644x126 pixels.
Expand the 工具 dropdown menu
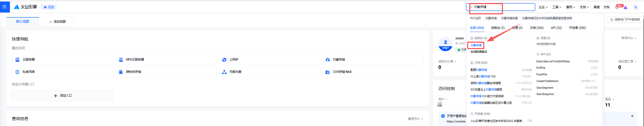(x=557, y=7)
